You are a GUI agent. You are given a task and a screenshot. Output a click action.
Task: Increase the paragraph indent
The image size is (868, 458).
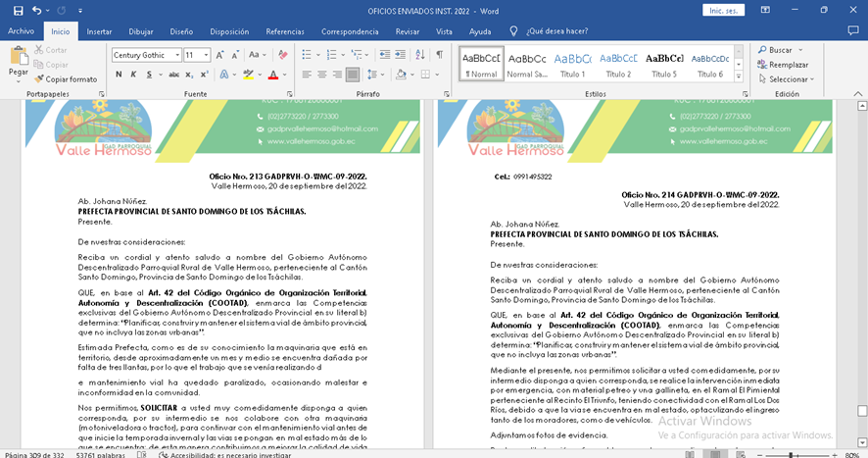point(400,55)
